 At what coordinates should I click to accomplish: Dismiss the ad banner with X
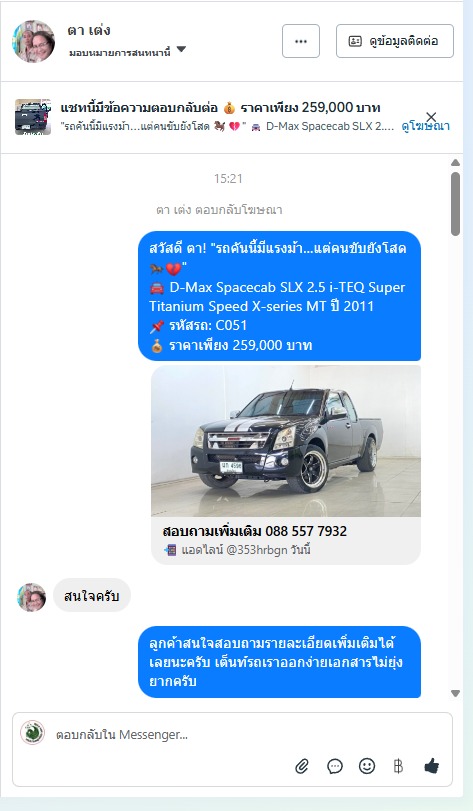pyautogui.click(x=431, y=117)
